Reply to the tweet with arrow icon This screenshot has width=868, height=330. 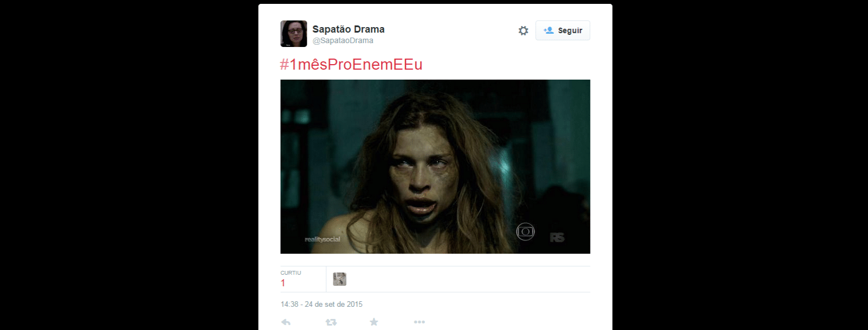click(286, 322)
